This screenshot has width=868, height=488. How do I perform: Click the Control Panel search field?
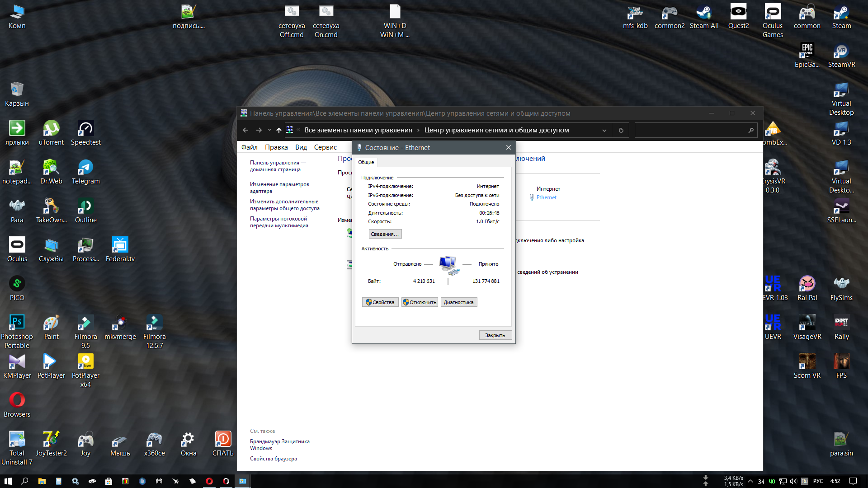click(691, 130)
